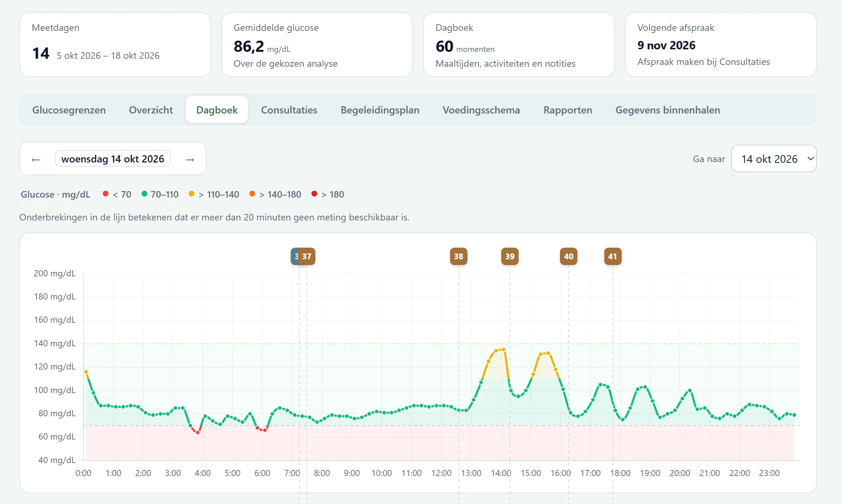Click the '13:00' time axis label
The width and height of the screenshot is (842, 504).
point(471,473)
